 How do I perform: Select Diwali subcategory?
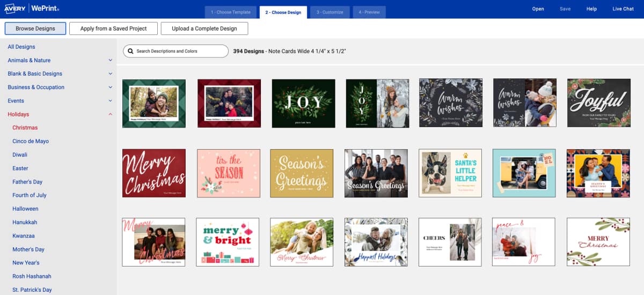pos(20,154)
